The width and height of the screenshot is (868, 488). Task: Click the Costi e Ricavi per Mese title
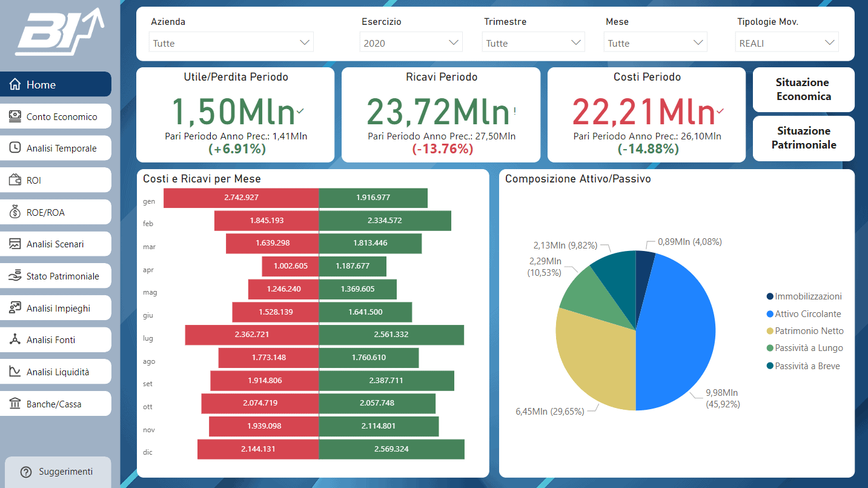[202, 179]
